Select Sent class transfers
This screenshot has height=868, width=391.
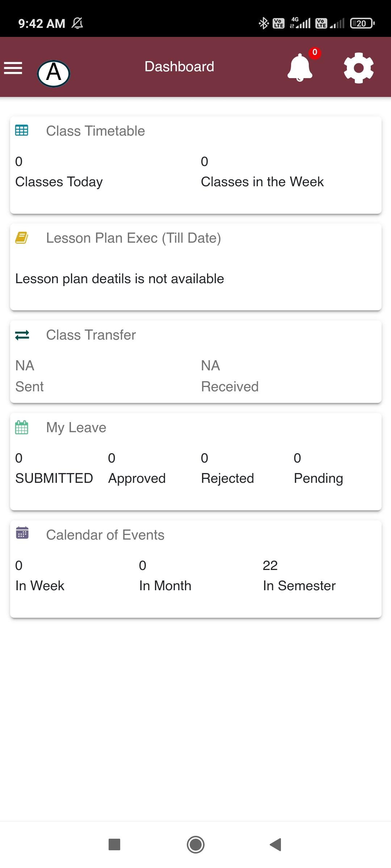coord(29,376)
